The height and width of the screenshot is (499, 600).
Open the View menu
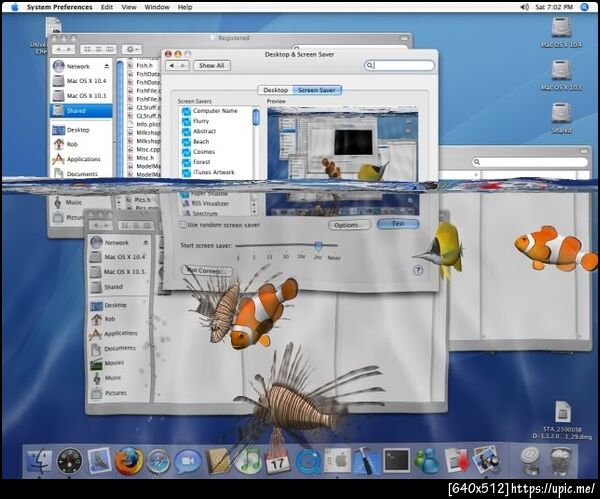pyautogui.click(x=129, y=7)
